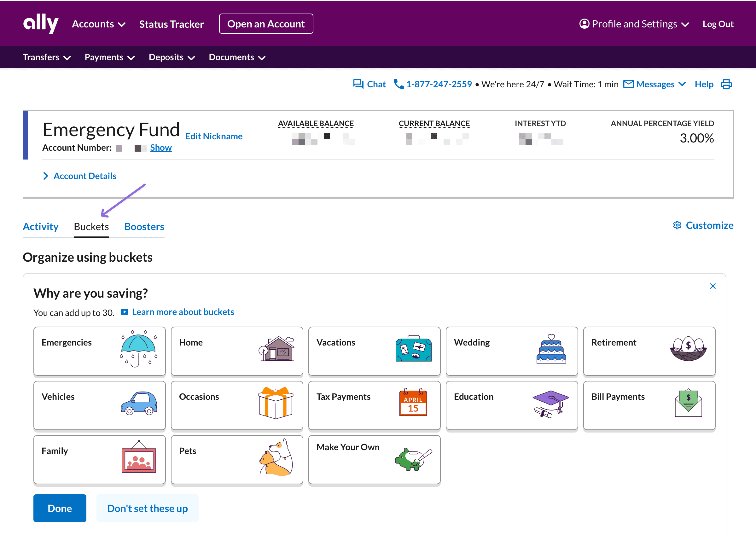Log Out of the account
756x541 pixels.
click(x=718, y=24)
